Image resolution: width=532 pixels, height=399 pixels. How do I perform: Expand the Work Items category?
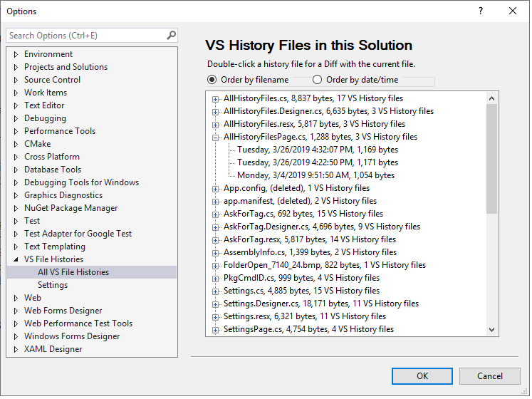16,93
